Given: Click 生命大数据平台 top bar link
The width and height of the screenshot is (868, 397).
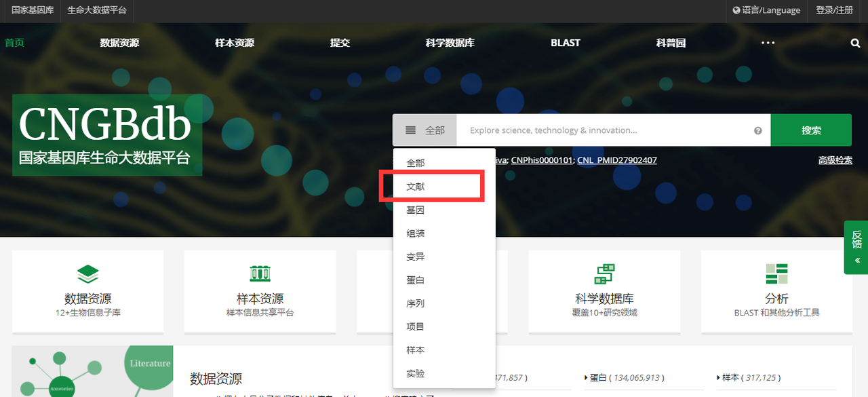Looking at the screenshot, I should (x=97, y=10).
